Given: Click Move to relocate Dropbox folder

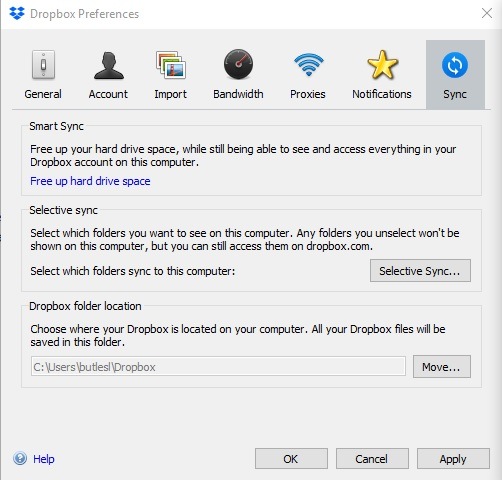Looking at the screenshot, I should [442, 367].
